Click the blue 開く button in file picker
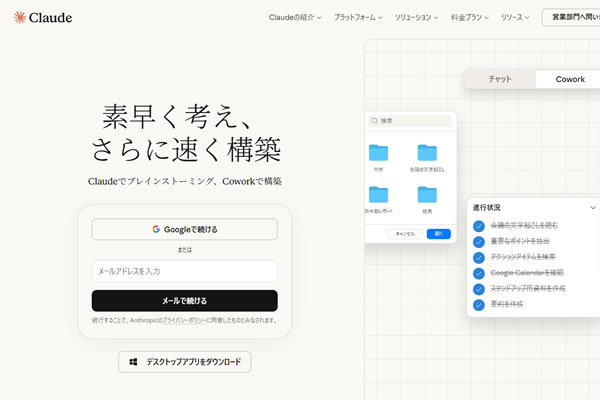This screenshot has height=400, width=600. (x=438, y=233)
